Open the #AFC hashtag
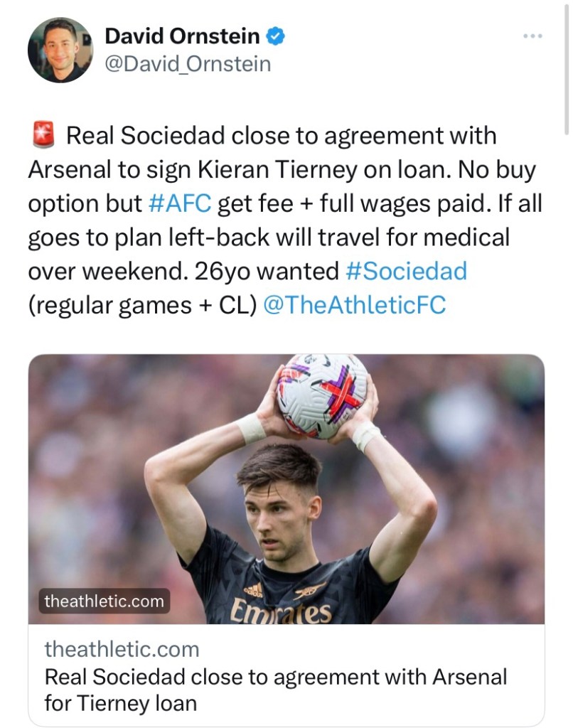Screen dimensions: 573x728 point(181,203)
